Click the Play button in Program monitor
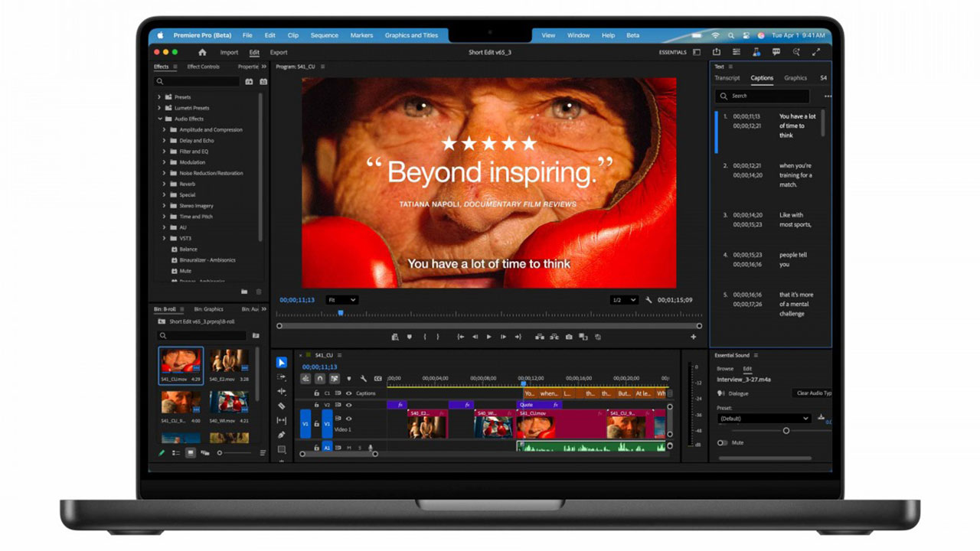 tap(488, 337)
